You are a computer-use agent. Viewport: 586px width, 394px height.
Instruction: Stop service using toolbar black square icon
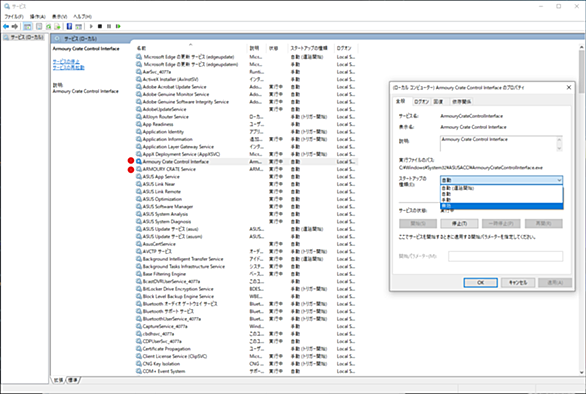(x=100, y=27)
